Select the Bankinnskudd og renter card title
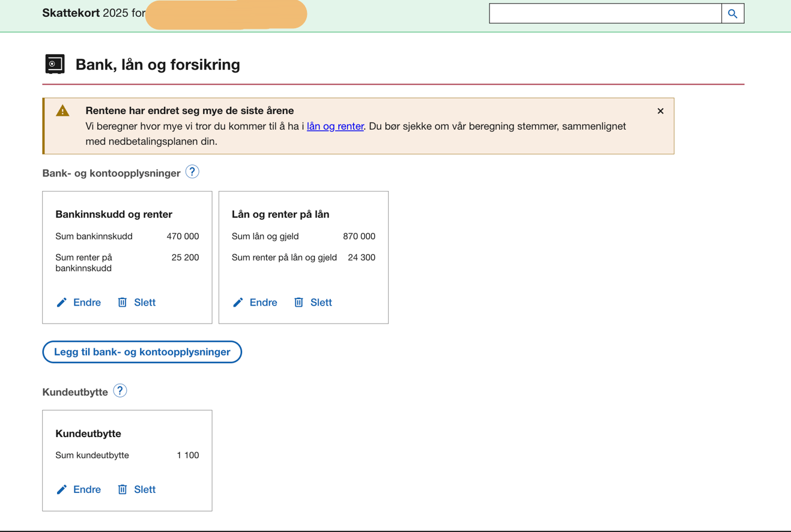This screenshot has height=532, width=791. [114, 214]
